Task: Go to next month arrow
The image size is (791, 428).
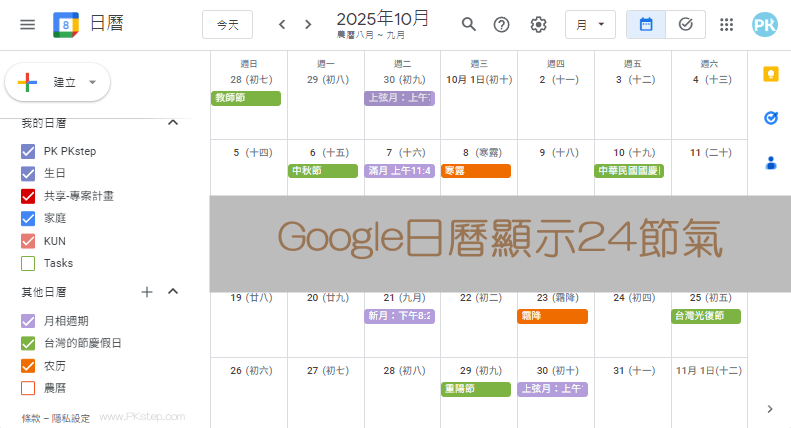Action: (x=308, y=24)
